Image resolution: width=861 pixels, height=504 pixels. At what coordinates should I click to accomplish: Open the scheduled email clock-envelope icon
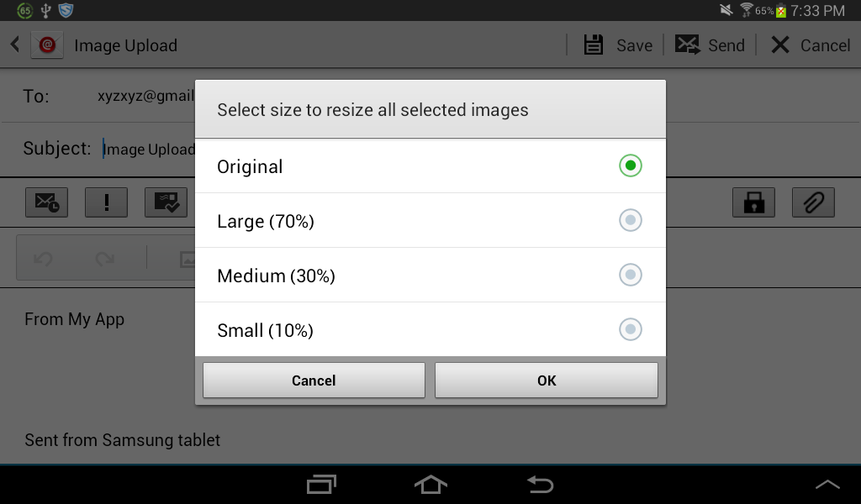coord(47,202)
